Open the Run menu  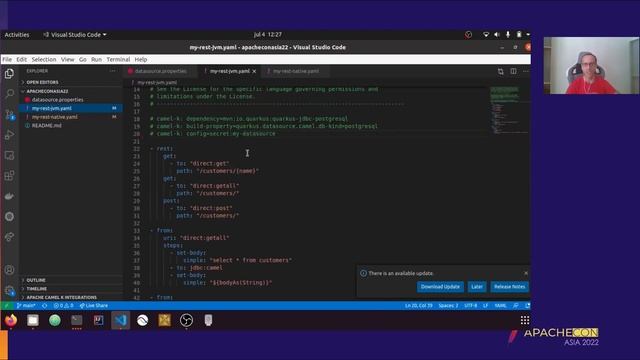(x=96, y=60)
